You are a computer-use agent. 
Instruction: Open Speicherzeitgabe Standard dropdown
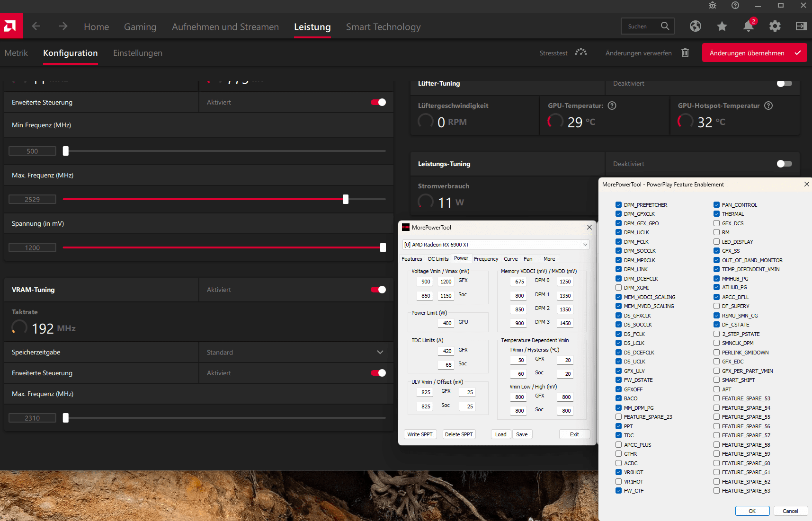tap(296, 352)
